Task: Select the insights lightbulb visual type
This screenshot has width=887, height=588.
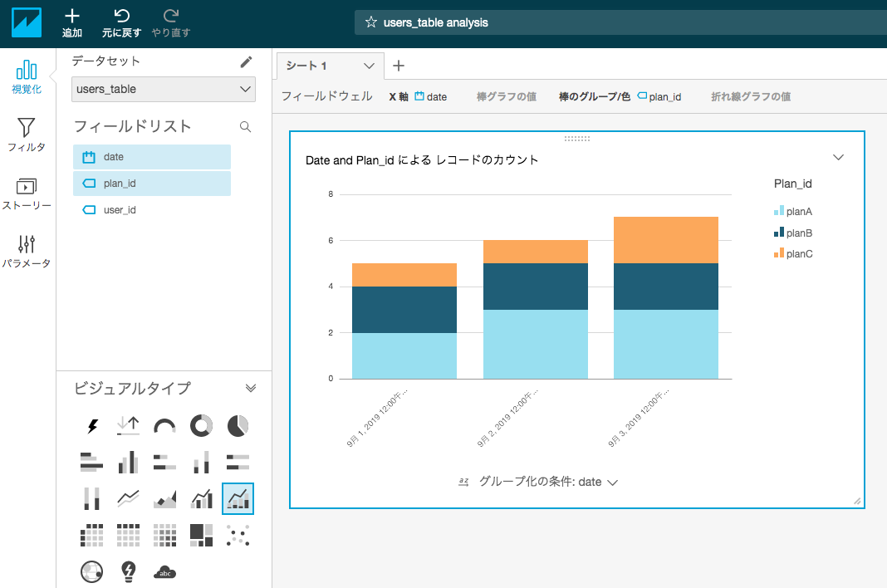Action: coord(128,571)
